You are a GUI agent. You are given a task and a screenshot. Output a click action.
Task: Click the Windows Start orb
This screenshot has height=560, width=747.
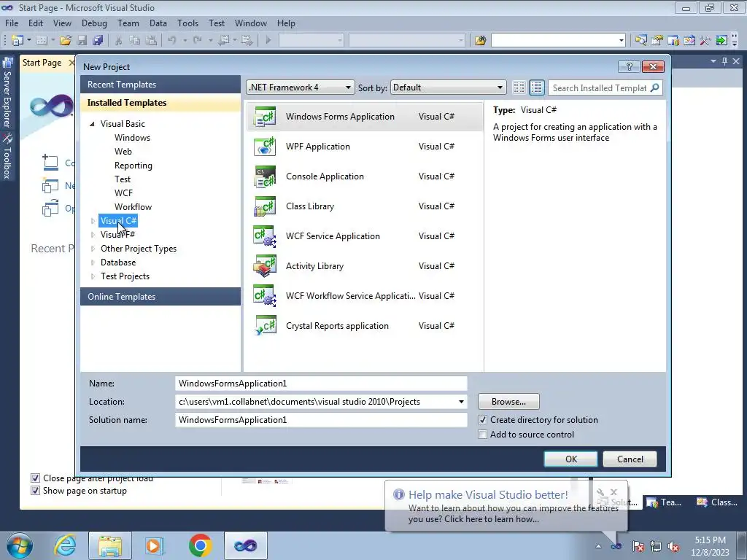(x=20, y=546)
